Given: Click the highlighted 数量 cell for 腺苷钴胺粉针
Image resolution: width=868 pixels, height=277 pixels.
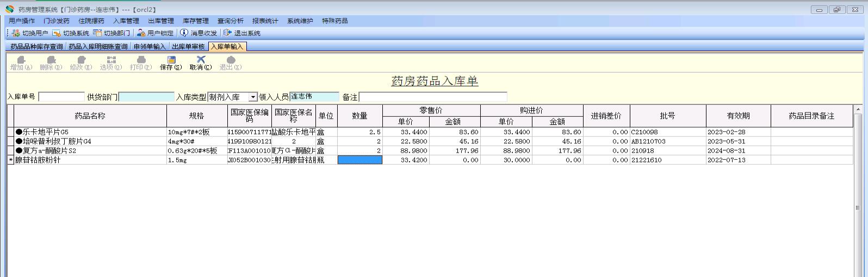Looking at the screenshot, I should (360, 160).
